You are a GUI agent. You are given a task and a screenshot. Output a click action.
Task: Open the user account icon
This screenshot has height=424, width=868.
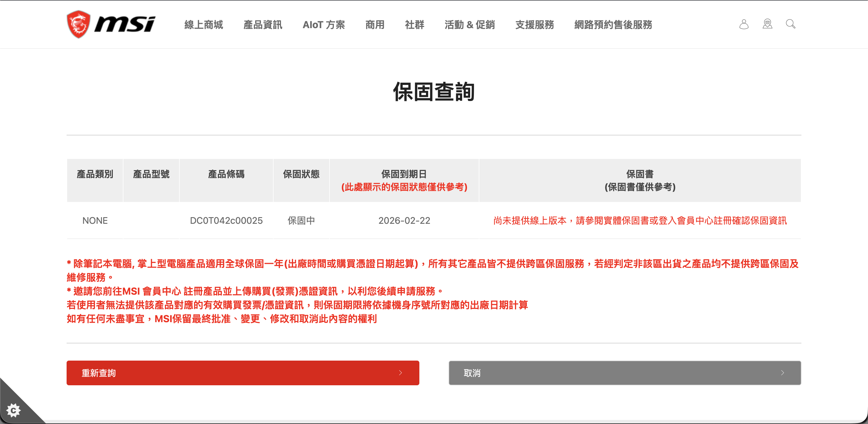click(x=744, y=24)
